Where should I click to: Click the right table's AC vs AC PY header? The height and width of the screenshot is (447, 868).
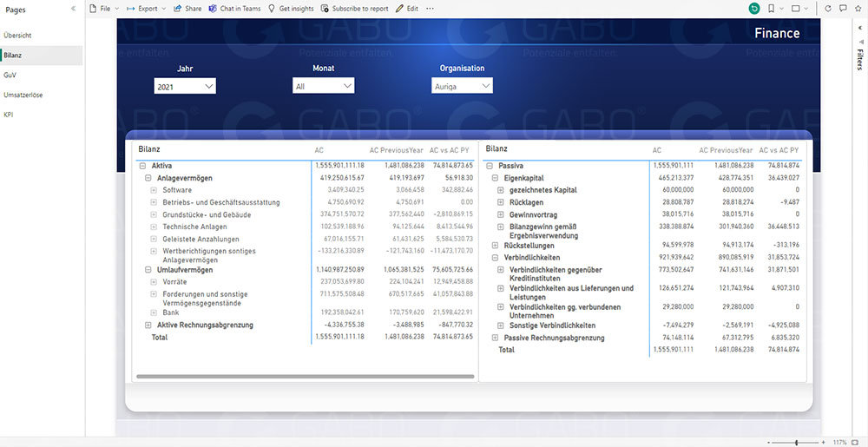click(779, 150)
